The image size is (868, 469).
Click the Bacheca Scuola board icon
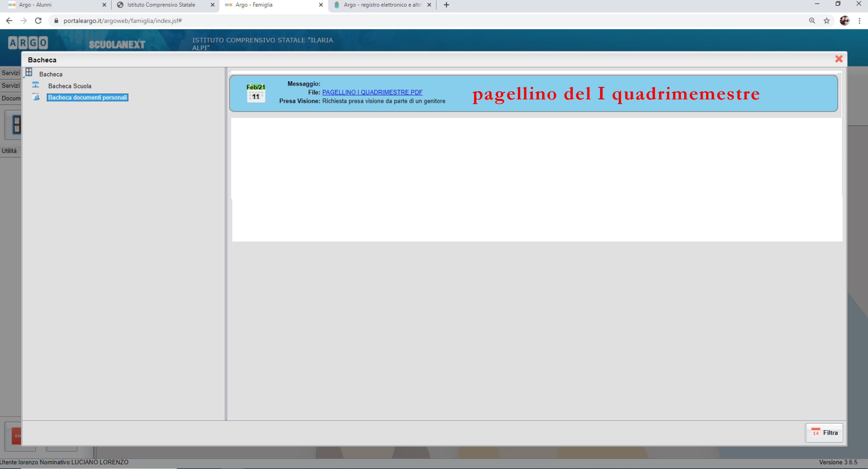coord(36,85)
